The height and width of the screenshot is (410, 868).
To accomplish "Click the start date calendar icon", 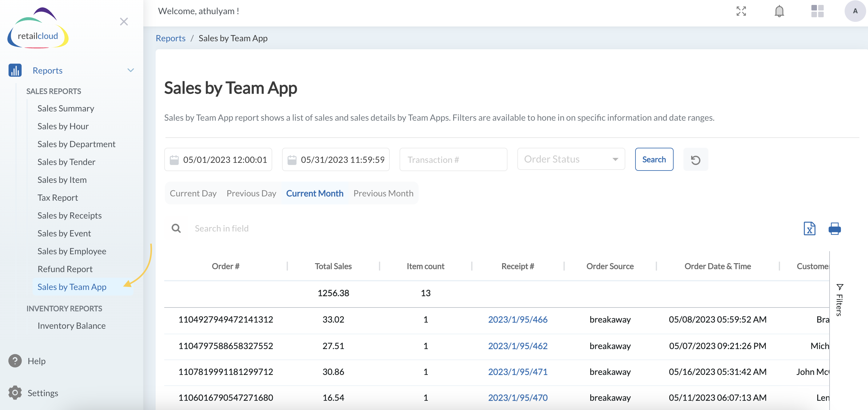I will tap(174, 160).
